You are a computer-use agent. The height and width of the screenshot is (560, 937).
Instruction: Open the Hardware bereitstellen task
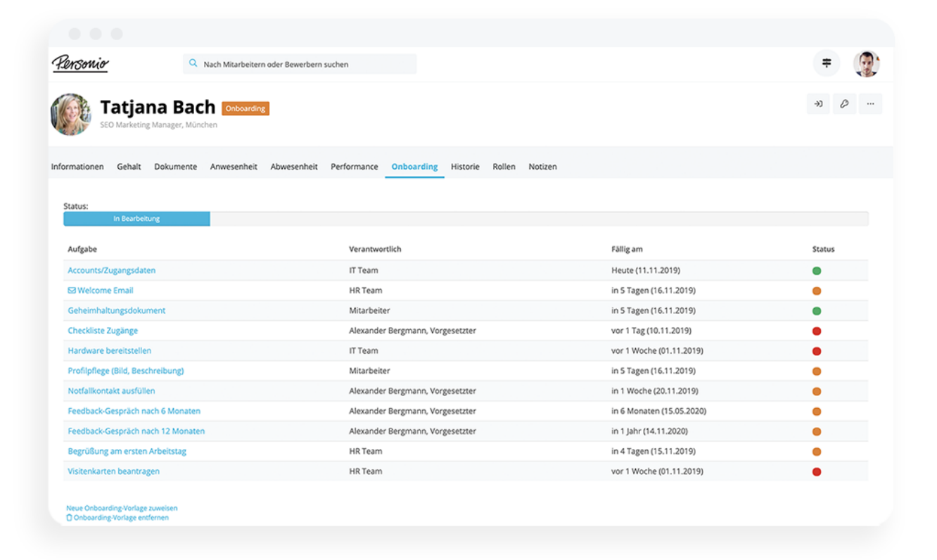110,351
